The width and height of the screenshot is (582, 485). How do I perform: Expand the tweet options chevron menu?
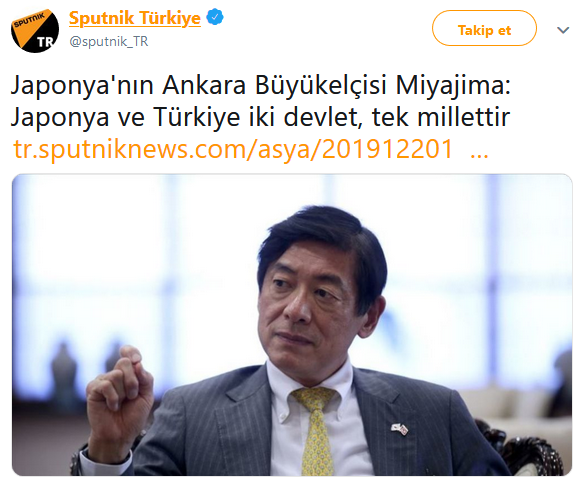pyautogui.click(x=563, y=30)
